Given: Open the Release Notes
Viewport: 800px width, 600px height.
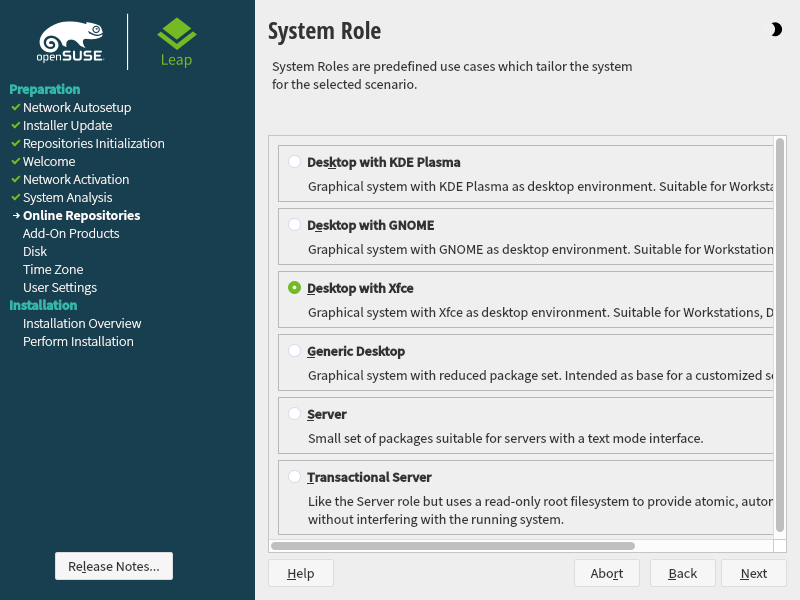Looking at the screenshot, I should pos(114,566).
